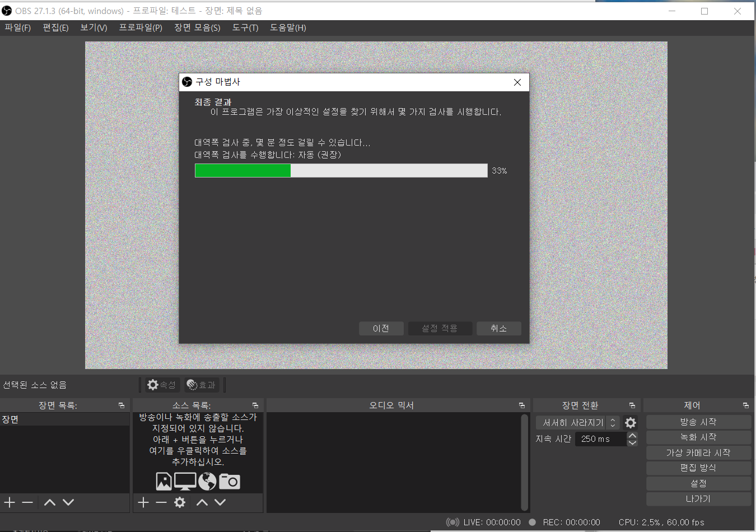
Task: Click the 이전 button in wizard
Action: 381,328
